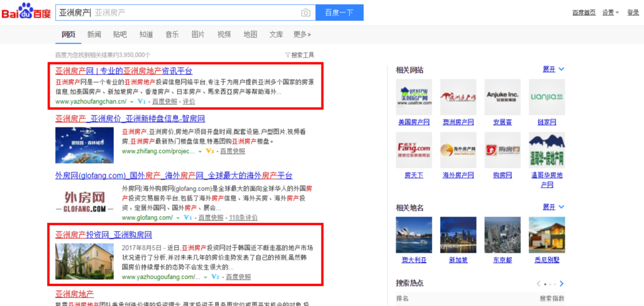644x306 pixels.
Task: Switch to the 知道 tab
Action: [146, 35]
